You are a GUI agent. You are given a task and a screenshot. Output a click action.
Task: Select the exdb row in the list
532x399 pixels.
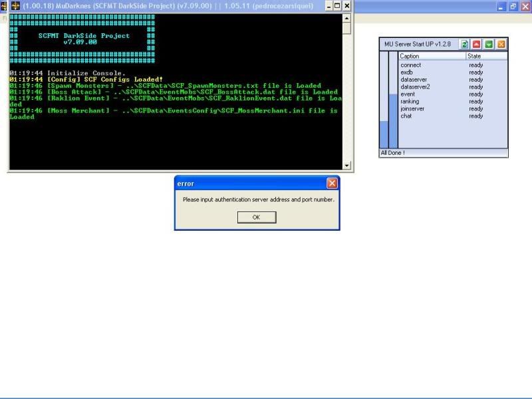tap(407, 72)
